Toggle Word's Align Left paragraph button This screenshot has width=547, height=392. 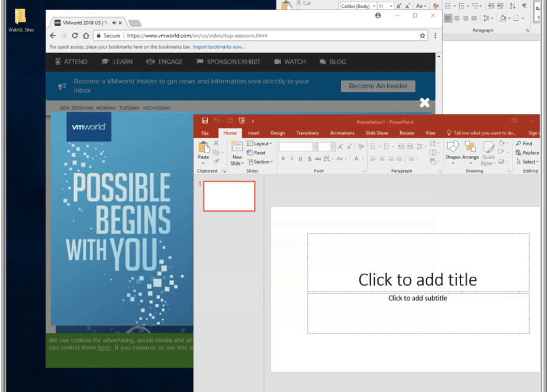tap(448, 18)
